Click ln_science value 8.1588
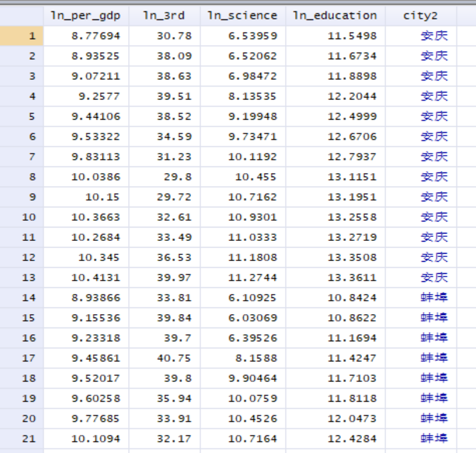 click(x=256, y=358)
